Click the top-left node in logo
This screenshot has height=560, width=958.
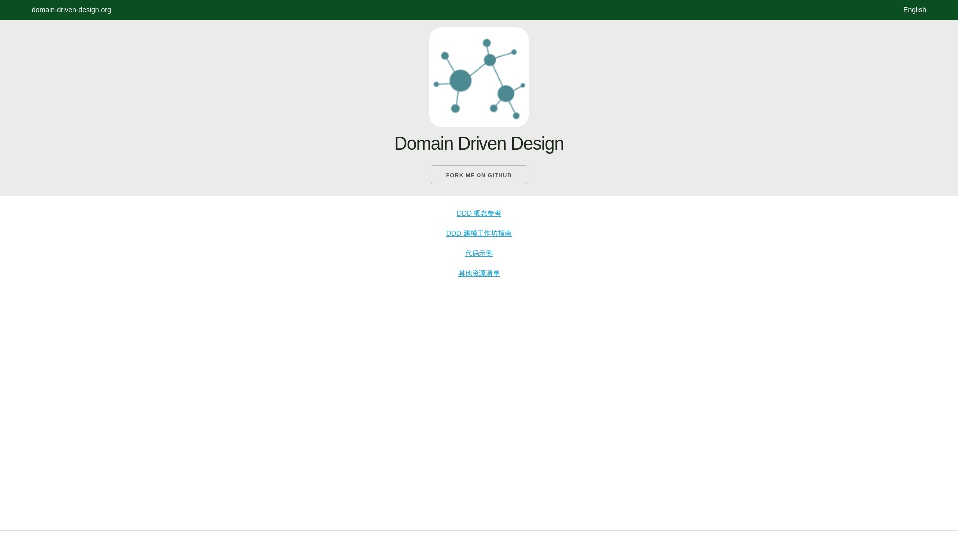click(x=445, y=56)
